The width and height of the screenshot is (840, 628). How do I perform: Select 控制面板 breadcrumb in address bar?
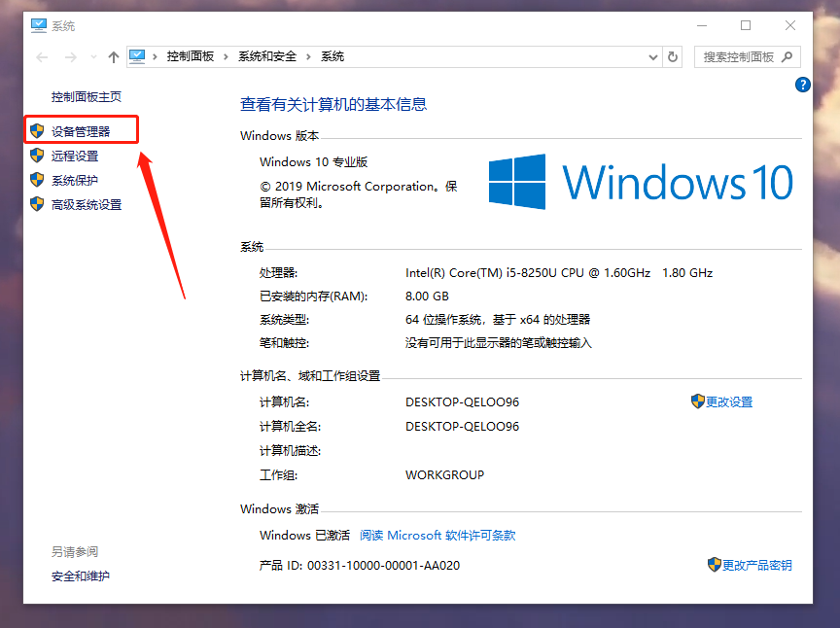tap(191, 56)
